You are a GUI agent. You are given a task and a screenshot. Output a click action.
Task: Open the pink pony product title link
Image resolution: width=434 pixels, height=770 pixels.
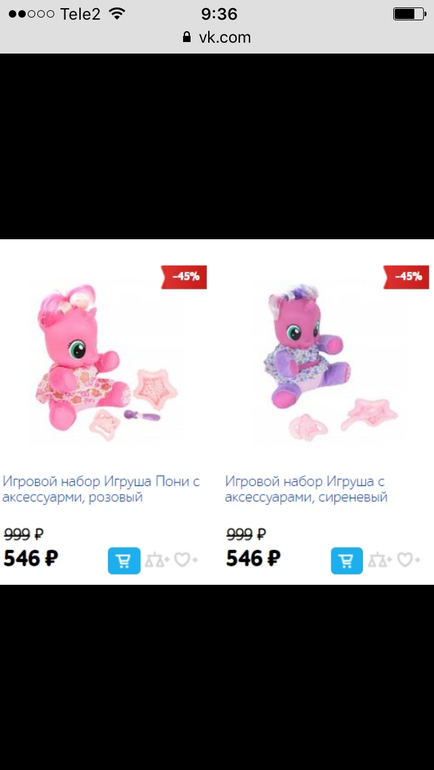tap(101, 489)
